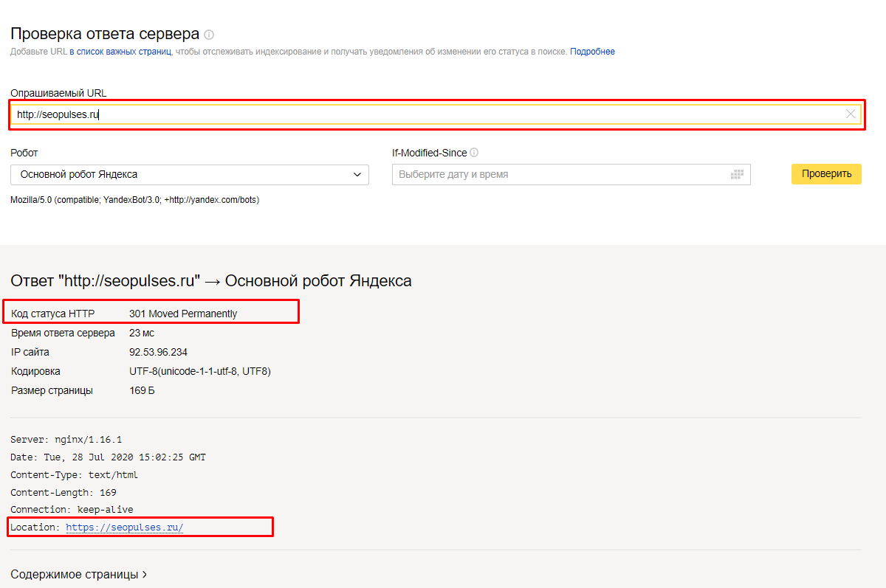The width and height of the screenshot is (886, 588).
Task: Click the Размер страницы label
Action: click(x=52, y=390)
